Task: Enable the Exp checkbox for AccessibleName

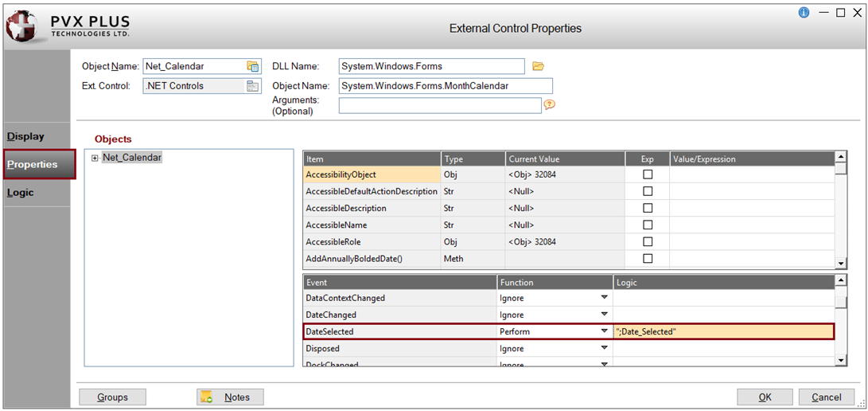Action: tap(648, 225)
